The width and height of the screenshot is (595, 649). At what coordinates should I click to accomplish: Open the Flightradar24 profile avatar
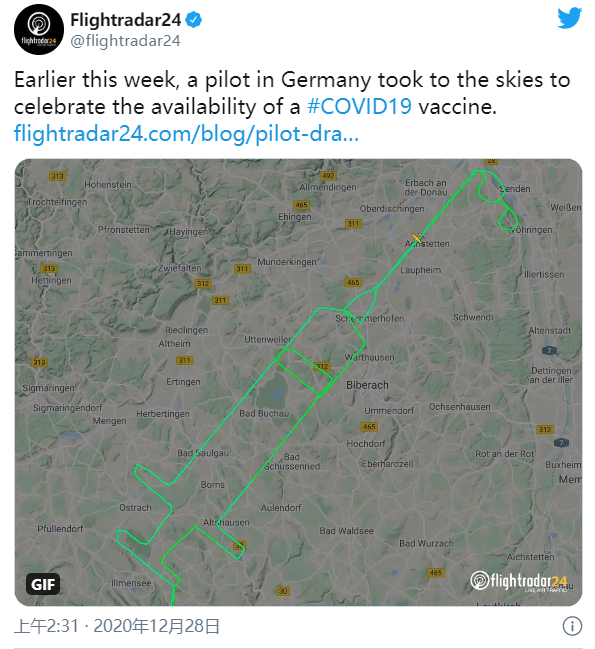point(39,29)
